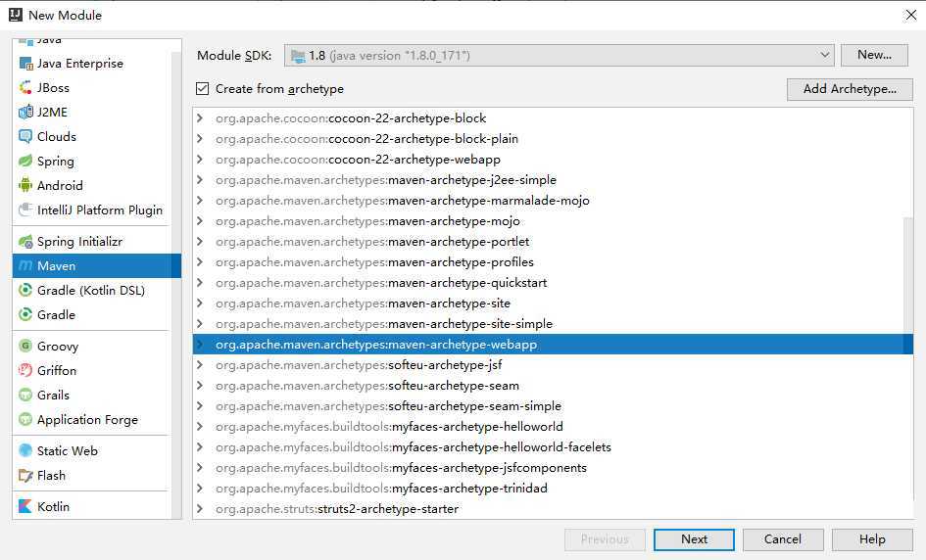Expand myfaces-archetype-helloworld node
The height and width of the screenshot is (560, 926).
tap(200, 427)
